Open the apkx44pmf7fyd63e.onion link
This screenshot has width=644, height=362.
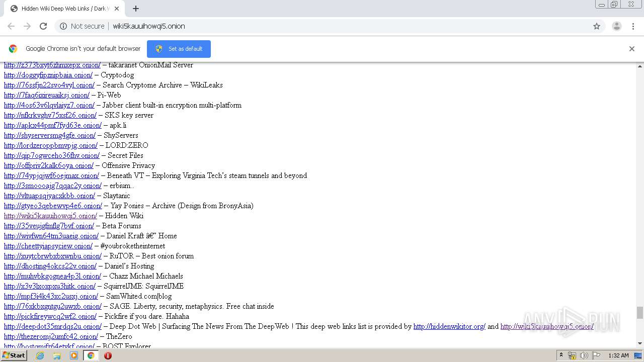tap(53, 125)
